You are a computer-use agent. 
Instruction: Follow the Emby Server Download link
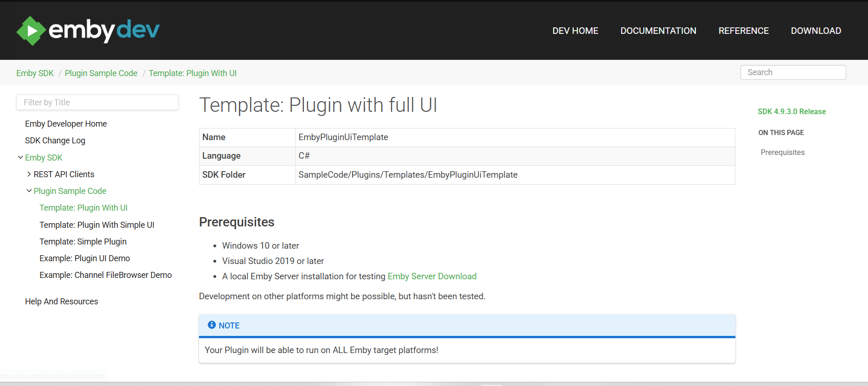pos(432,276)
